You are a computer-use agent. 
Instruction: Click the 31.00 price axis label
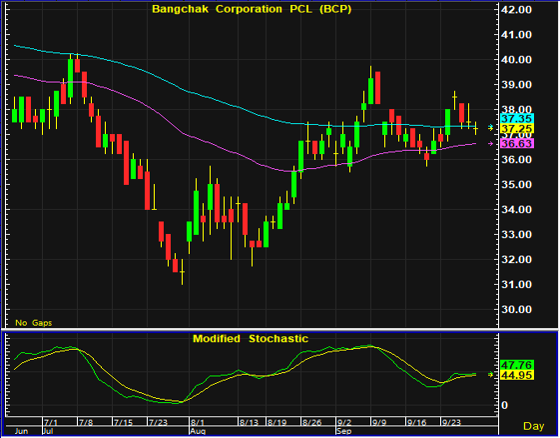point(516,285)
